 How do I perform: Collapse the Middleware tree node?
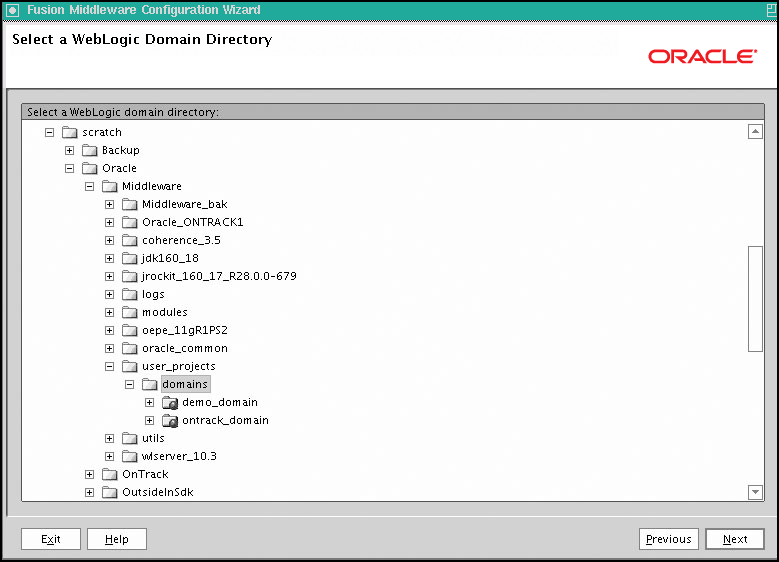point(89,186)
